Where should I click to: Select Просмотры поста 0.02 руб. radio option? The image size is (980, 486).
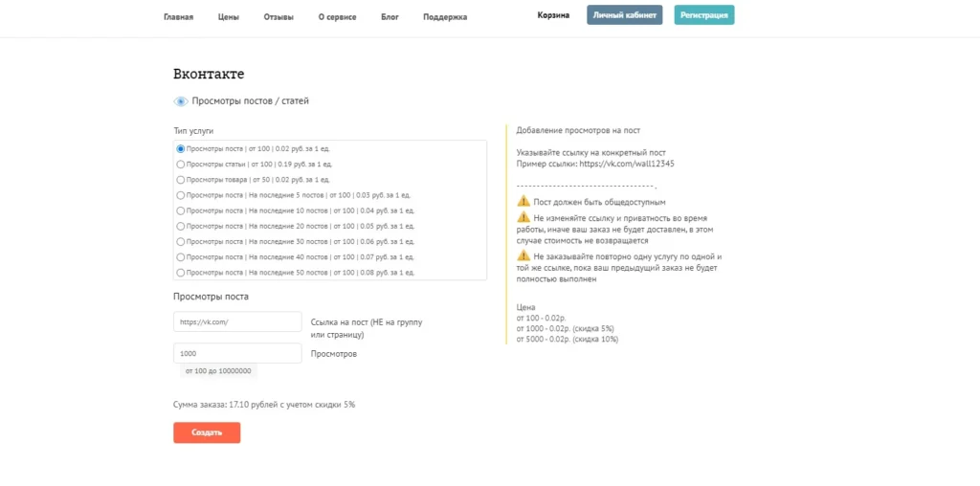pos(181,148)
